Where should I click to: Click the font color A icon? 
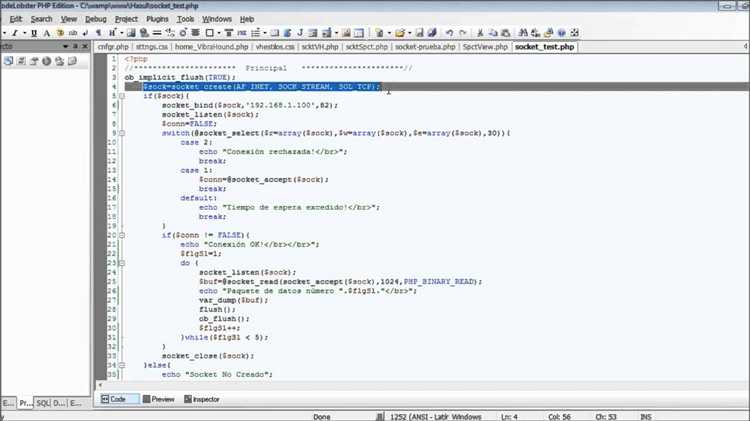point(47,33)
